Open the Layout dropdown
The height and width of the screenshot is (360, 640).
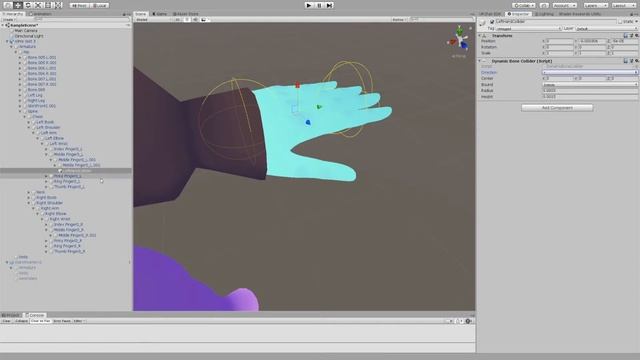click(x=624, y=6)
